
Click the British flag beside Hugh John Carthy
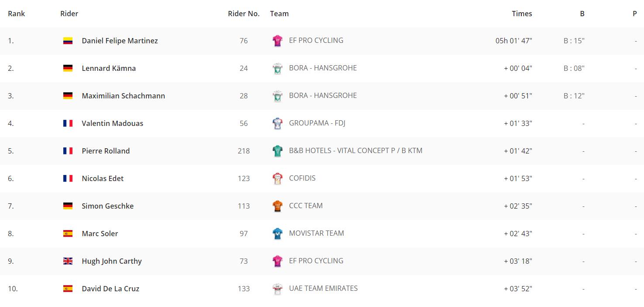pyautogui.click(x=68, y=261)
